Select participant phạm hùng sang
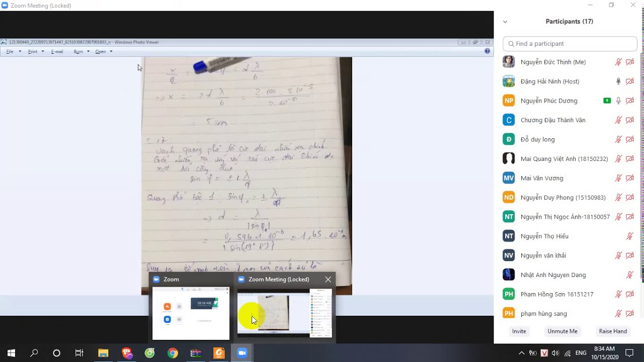The image size is (644, 362). pos(570,313)
